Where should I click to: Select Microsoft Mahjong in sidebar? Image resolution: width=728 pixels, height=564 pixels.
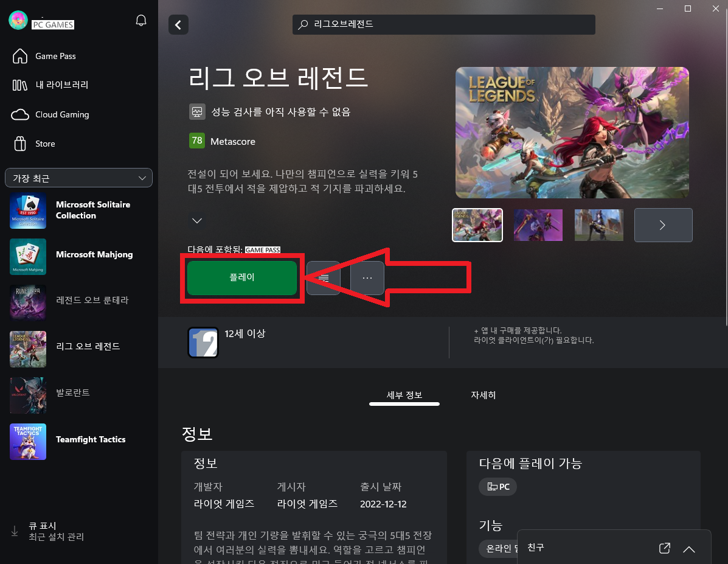click(79, 257)
